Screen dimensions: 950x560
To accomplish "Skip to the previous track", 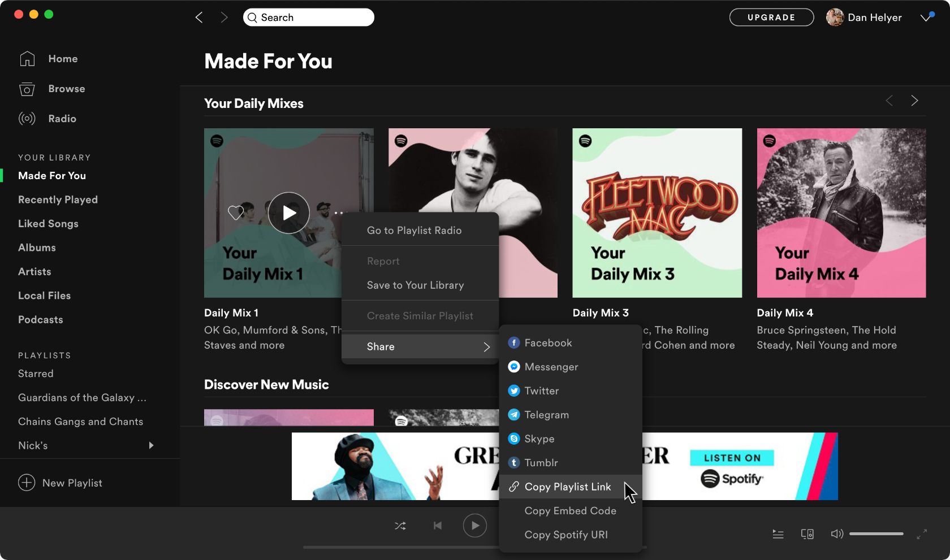I will click(x=438, y=526).
